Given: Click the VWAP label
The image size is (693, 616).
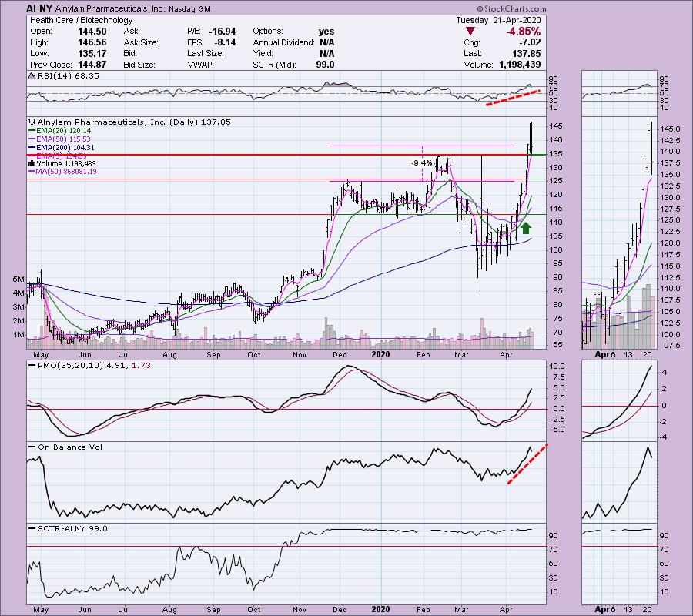Looking at the screenshot, I should tap(200, 65).
